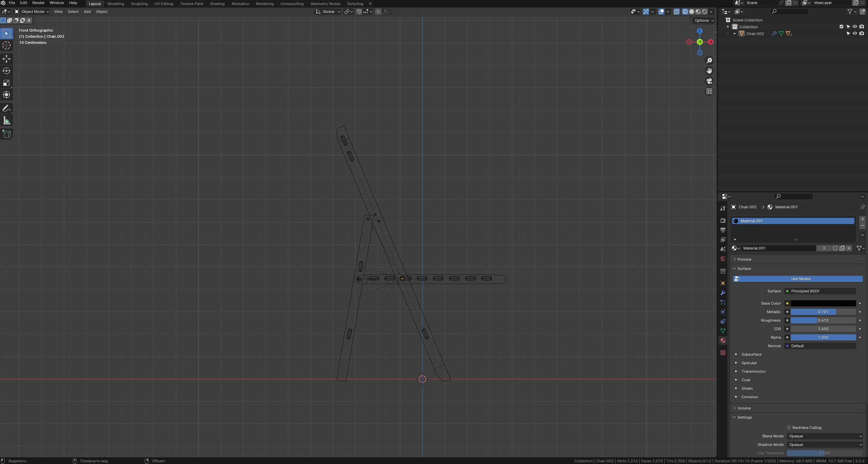Click the pin icon in properties header
The image size is (868, 464).
point(862,207)
